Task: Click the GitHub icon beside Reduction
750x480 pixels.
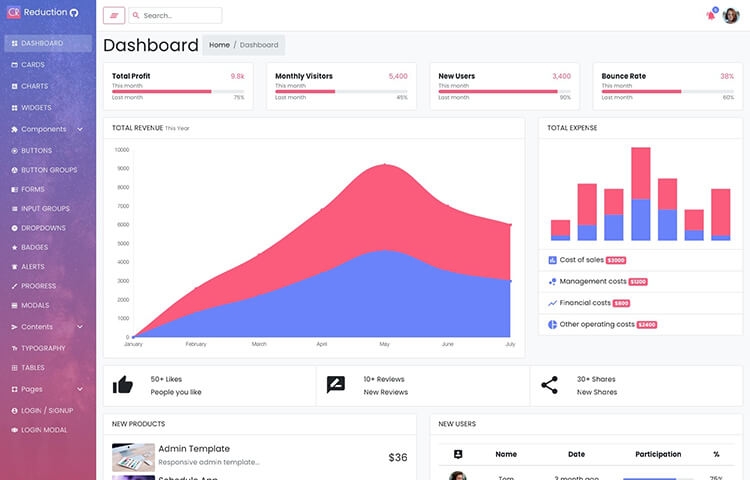Action: click(x=74, y=13)
